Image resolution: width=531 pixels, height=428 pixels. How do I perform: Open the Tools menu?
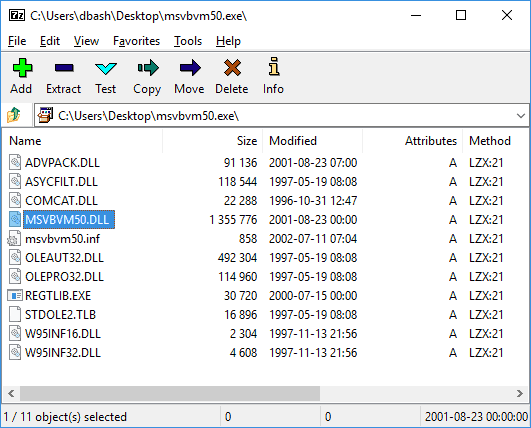coord(188,41)
